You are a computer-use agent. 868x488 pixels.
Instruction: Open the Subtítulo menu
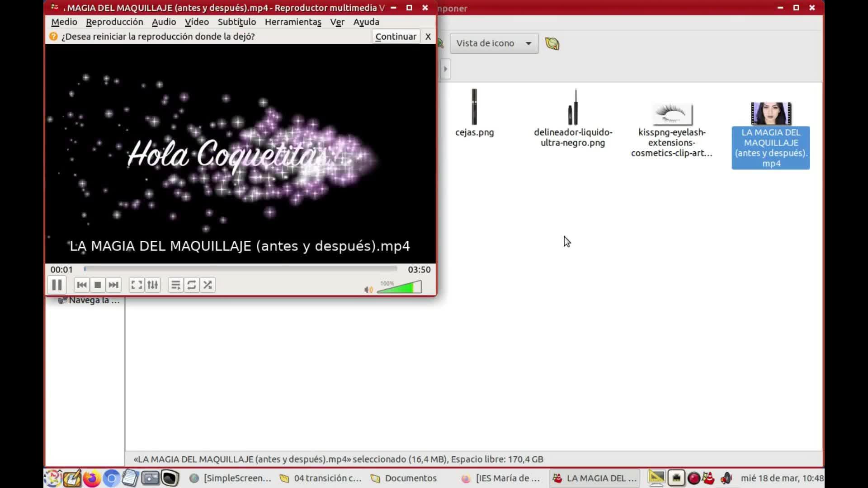(x=236, y=22)
